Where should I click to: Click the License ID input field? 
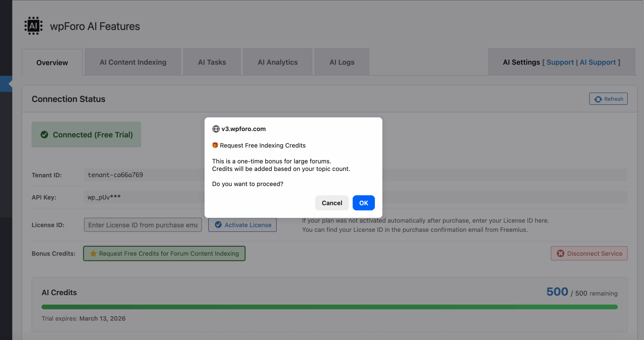143,225
